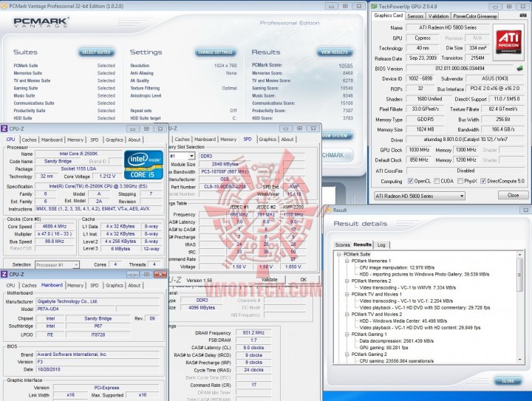Open the Scores tab in Result details
The image size is (532, 401).
point(342,244)
